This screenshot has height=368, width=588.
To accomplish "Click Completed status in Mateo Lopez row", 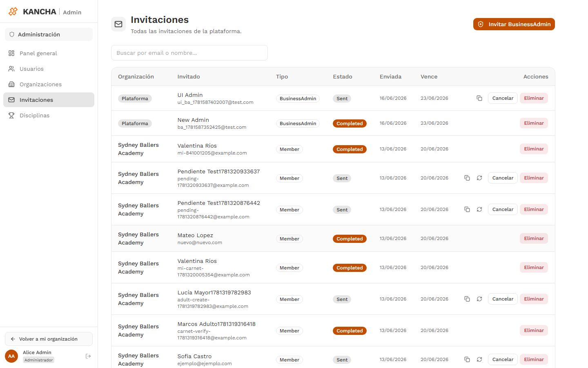I will (x=350, y=239).
